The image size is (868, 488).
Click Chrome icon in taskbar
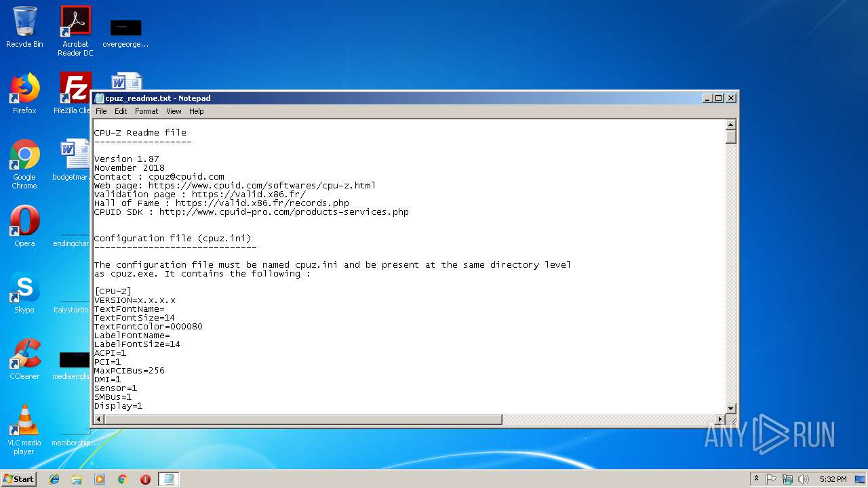pyautogui.click(x=122, y=479)
